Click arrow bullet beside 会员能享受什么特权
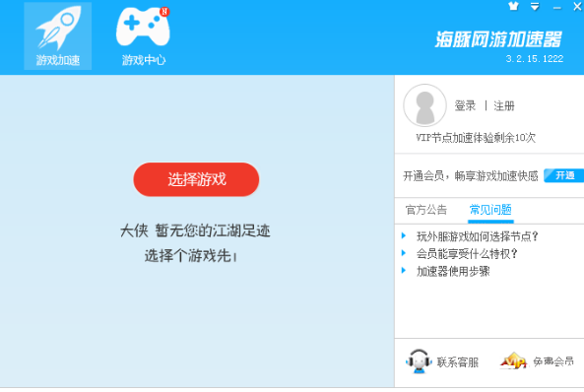This screenshot has height=392, width=584. tap(404, 253)
